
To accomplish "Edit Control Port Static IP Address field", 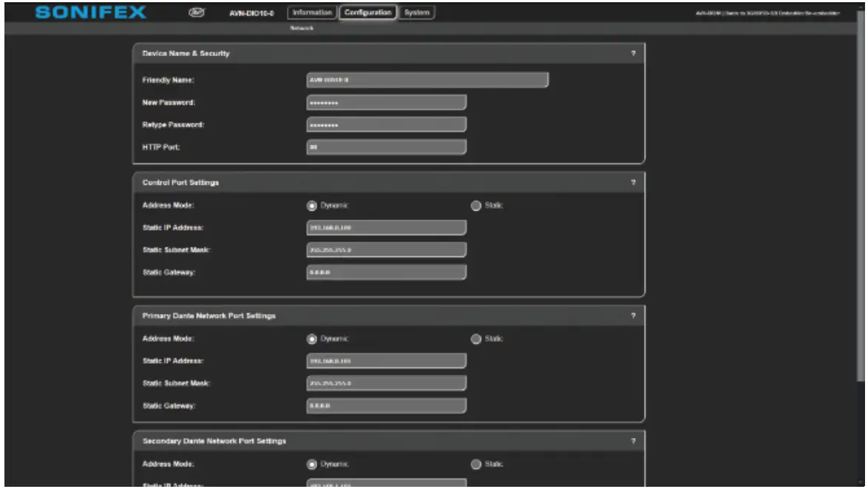I will [x=386, y=228].
